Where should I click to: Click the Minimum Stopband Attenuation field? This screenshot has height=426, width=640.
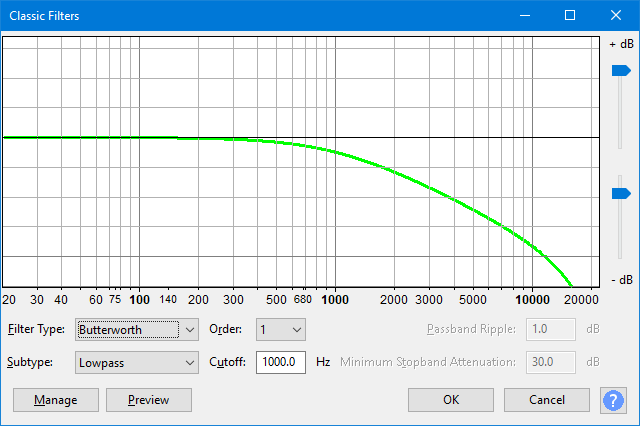point(551,362)
